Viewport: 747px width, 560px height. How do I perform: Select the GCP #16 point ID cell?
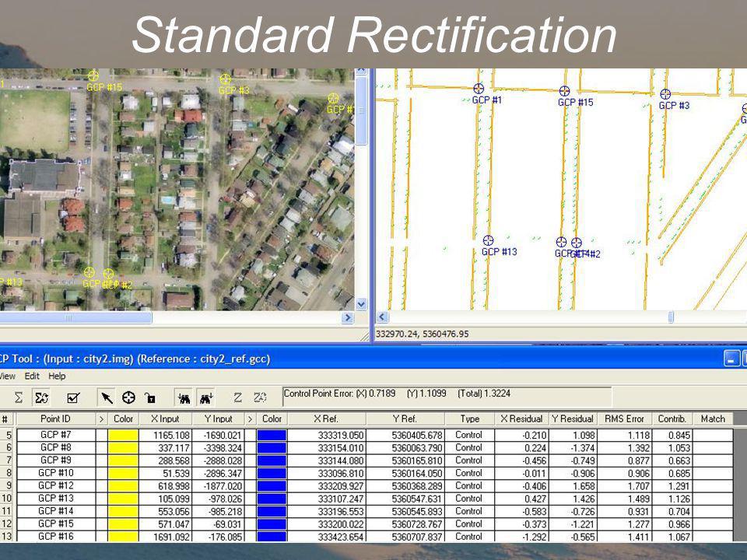(x=56, y=536)
